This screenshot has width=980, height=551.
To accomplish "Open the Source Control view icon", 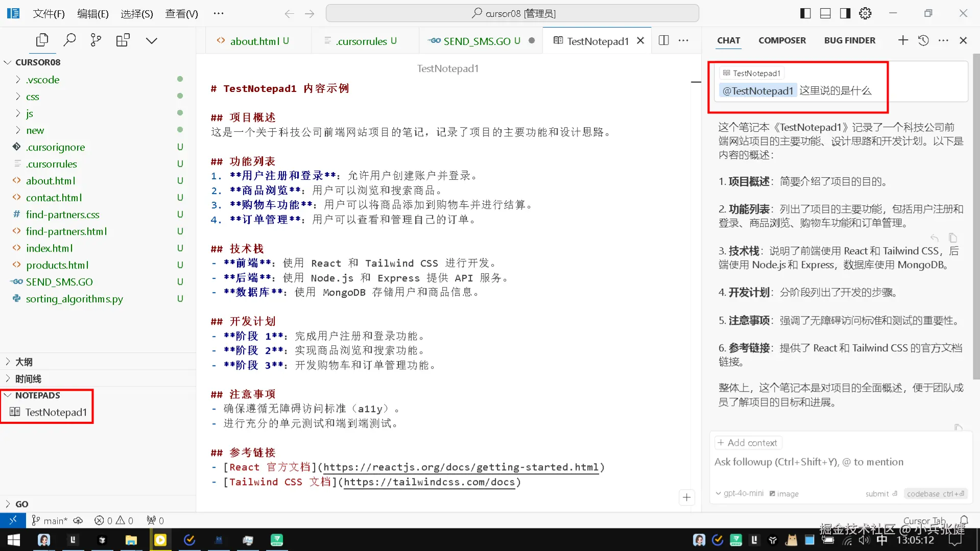I will click(96, 40).
